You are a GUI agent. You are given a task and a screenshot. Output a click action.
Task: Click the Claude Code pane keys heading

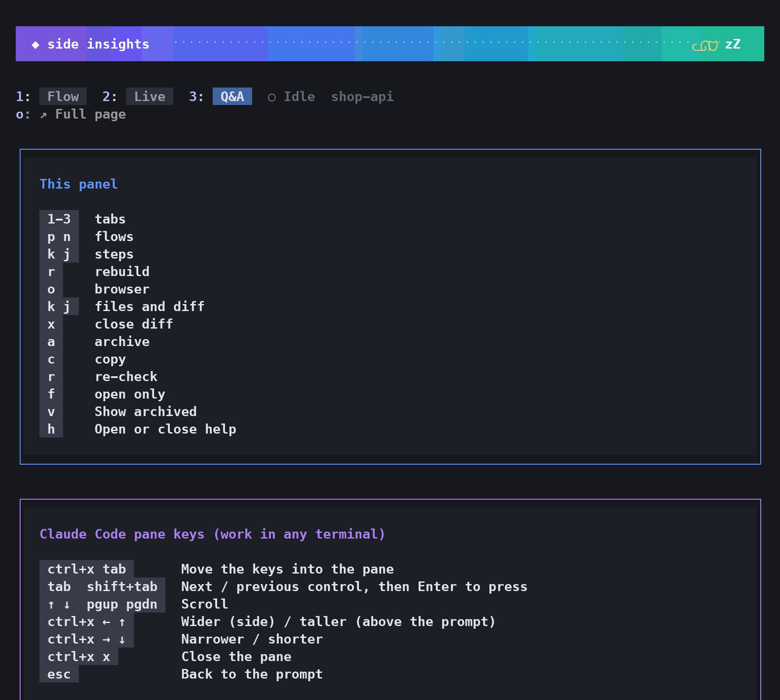click(x=212, y=534)
